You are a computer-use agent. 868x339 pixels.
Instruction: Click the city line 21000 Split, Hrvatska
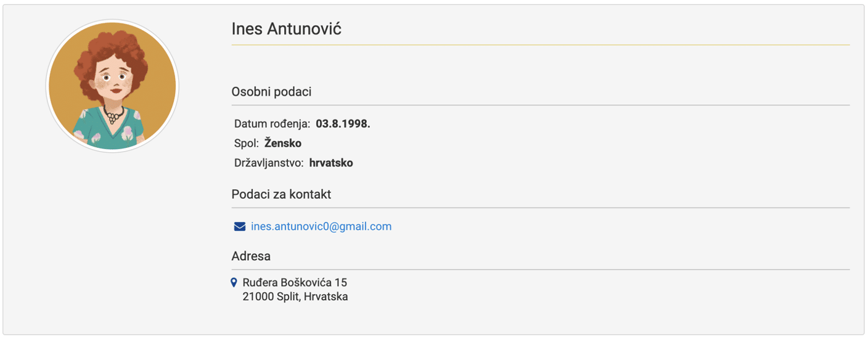(295, 297)
